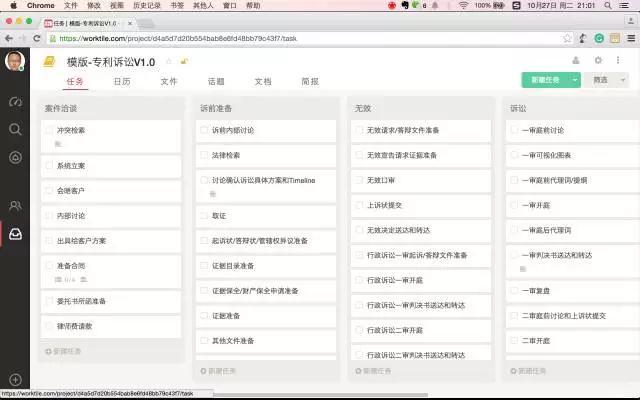The image size is (640, 400).
Task: Bookmark page with the address bar star
Action: point(567,38)
